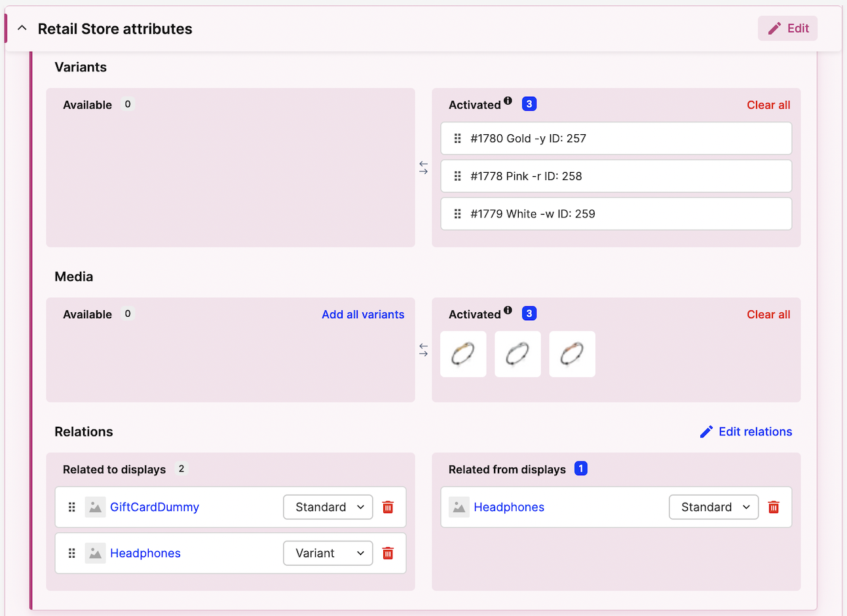Click info icon beside Media Activated
This screenshot has width=847, height=616.
[508, 310]
